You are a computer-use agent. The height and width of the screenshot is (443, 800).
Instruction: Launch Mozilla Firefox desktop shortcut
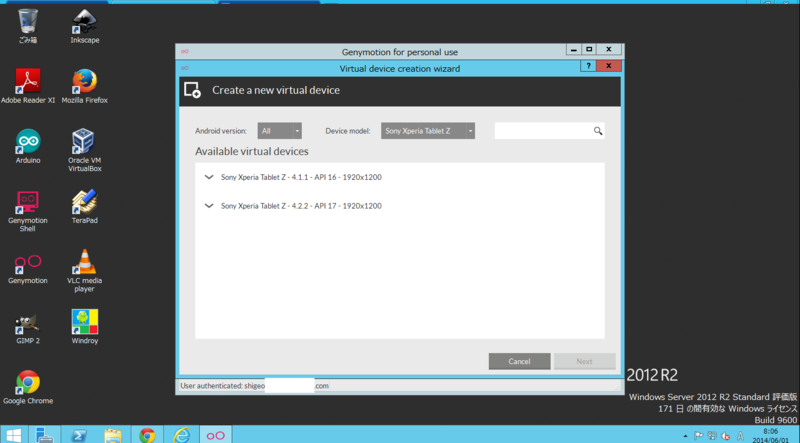point(85,86)
